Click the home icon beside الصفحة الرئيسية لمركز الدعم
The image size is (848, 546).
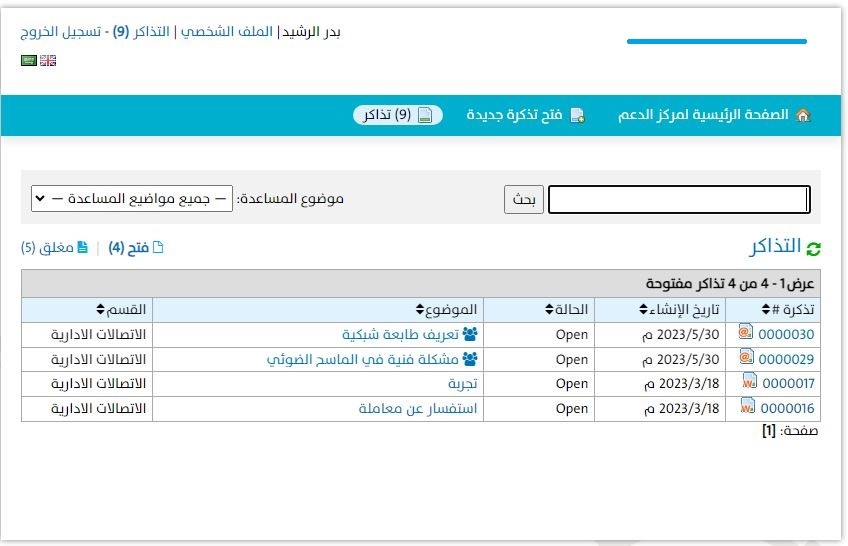(803, 115)
